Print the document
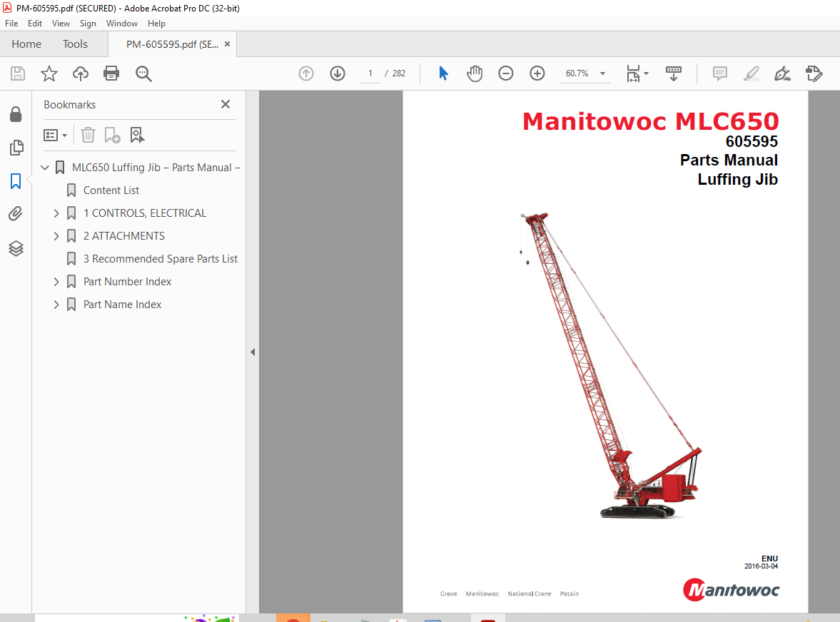840x622 pixels. (111, 73)
